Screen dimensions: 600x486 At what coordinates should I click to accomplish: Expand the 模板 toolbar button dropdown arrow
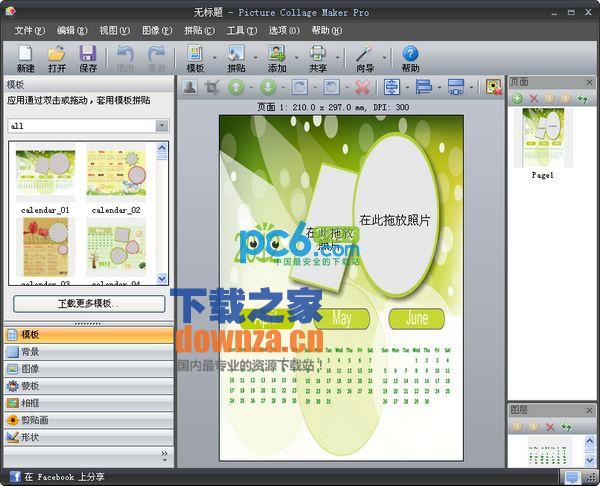pyautogui.click(x=214, y=58)
